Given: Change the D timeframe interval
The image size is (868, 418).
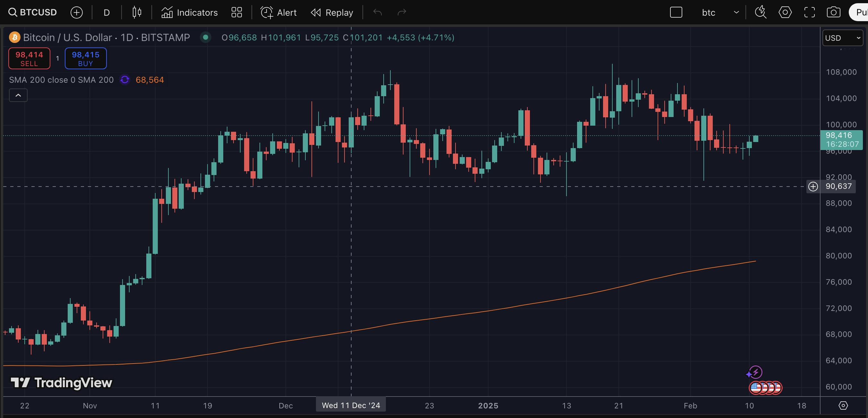Looking at the screenshot, I should (x=106, y=13).
